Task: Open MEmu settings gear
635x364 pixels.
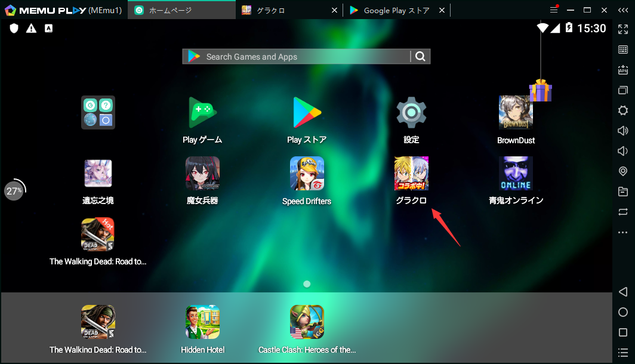Action: coord(623,110)
